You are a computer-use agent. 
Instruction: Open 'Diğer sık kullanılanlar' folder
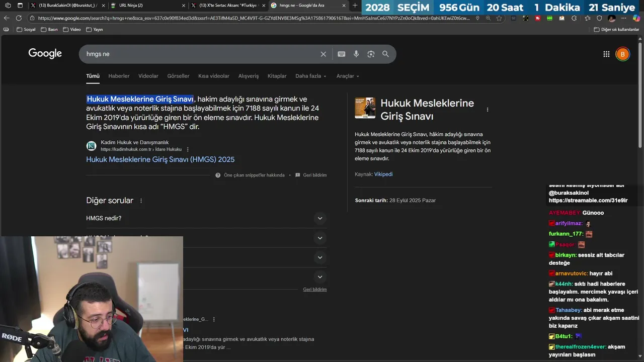click(616, 29)
